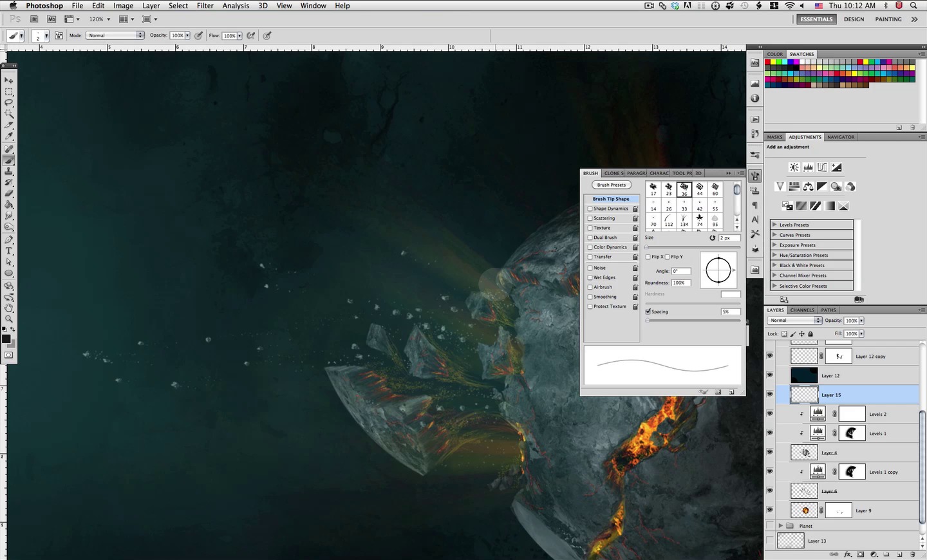Select the Magic Wand tool
The image size is (927, 560).
[9, 113]
